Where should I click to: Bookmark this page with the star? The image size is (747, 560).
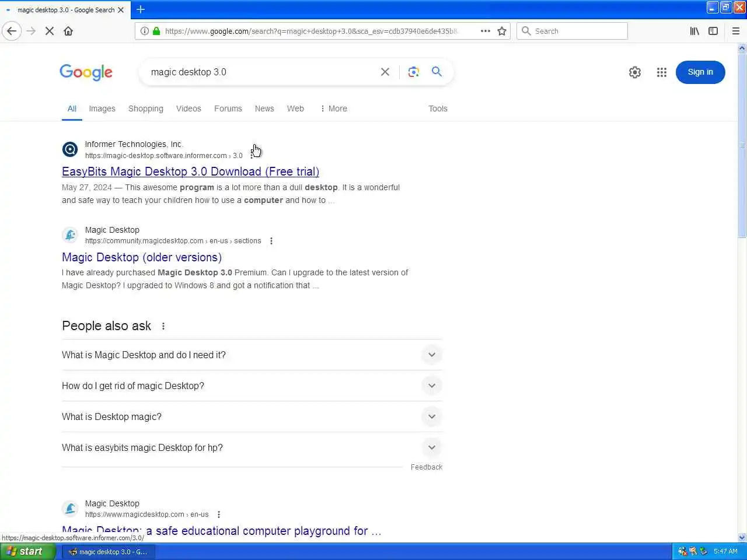[x=502, y=31]
